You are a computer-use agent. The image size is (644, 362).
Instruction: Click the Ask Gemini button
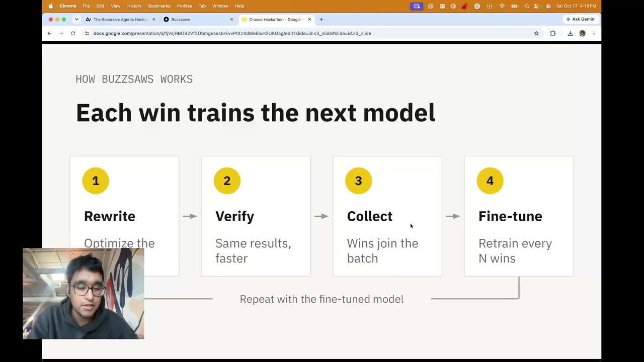(x=580, y=19)
